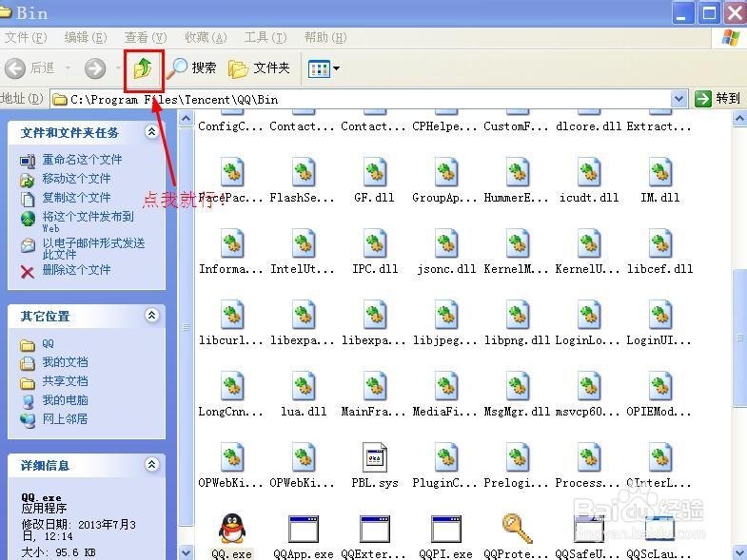Image resolution: width=747 pixels, height=560 pixels.
Task: Select the msvcp60... file icon
Action: coord(589,386)
